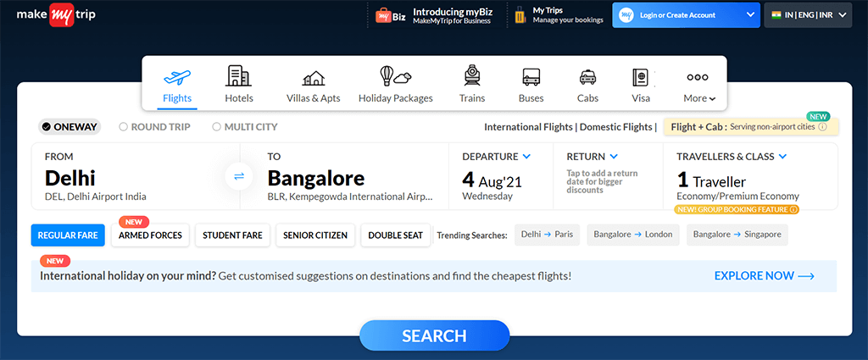Viewport: 868px width, 360px height.
Task: Click the three-circles More icon
Action: pos(698,77)
